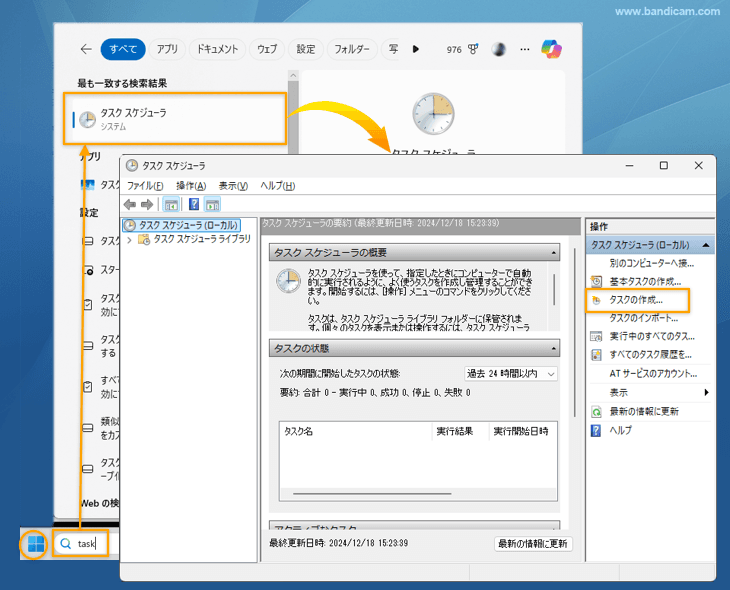Click the clock icon in the overview section
Image resolution: width=730 pixels, height=590 pixels.
tap(288, 281)
